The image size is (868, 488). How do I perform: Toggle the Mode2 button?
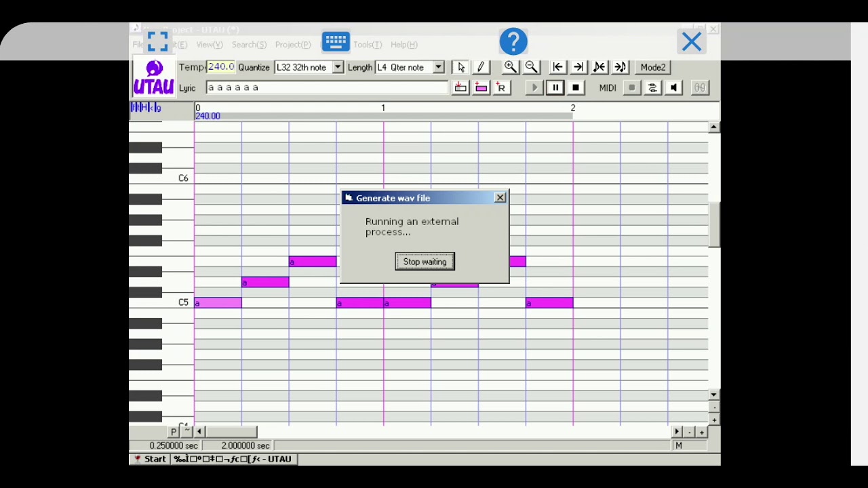click(x=653, y=67)
